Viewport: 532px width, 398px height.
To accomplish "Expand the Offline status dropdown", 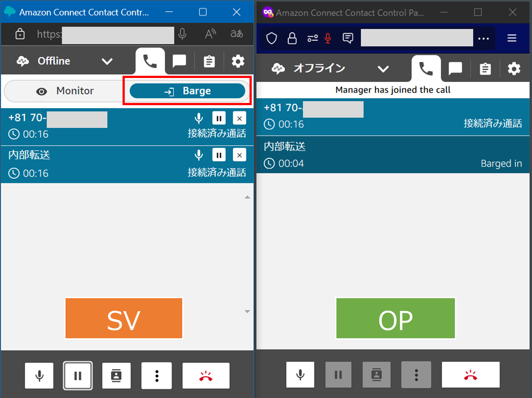I will [x=107, y=62].
